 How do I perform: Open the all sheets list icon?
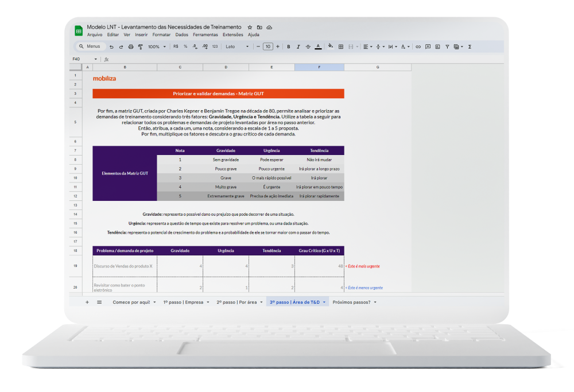(99, 302)
